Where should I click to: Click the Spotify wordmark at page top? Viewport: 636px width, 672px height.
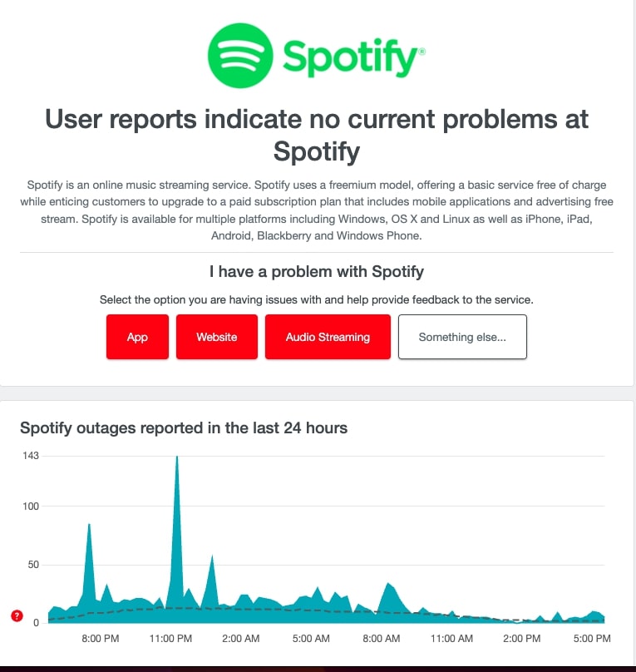pyautogui.click(x=349, y=55)
